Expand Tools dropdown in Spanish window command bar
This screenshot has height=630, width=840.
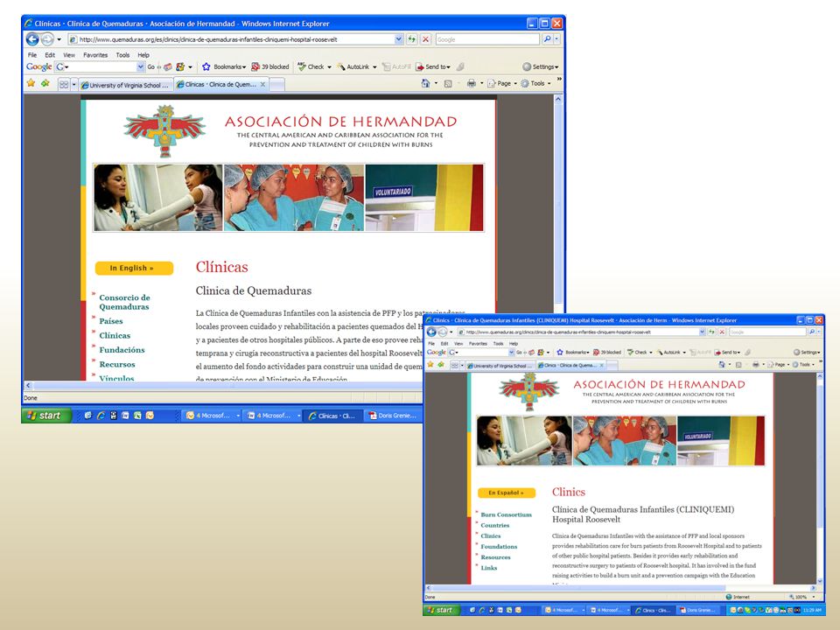(536, 83)
